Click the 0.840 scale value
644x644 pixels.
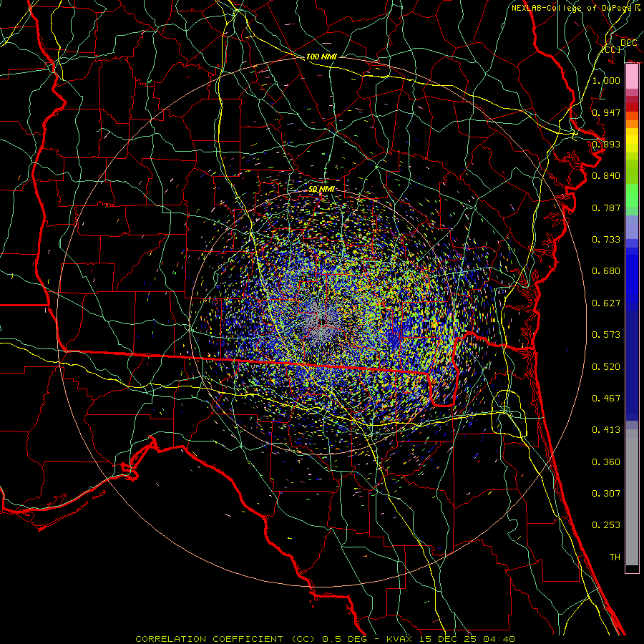point(606,176)
